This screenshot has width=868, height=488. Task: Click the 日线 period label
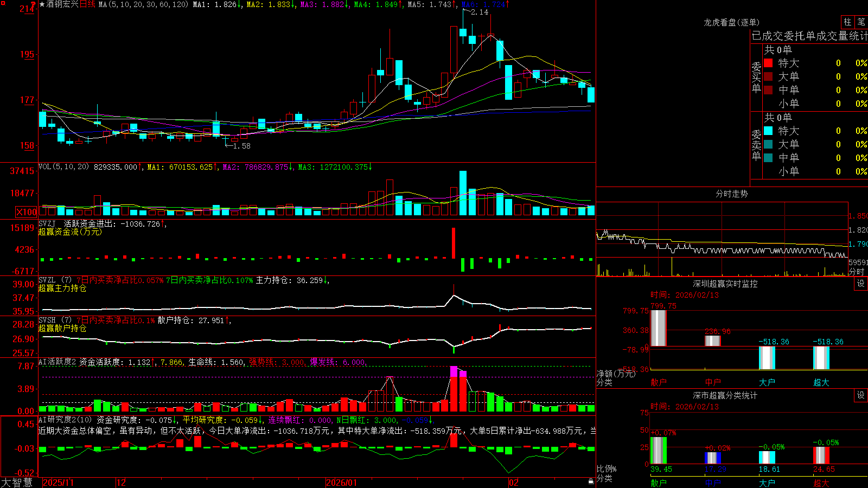click(x=87, y=4)
